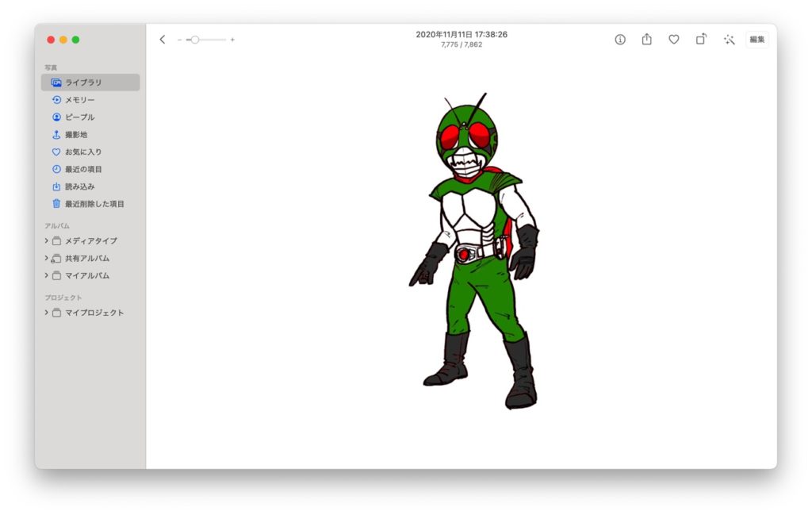Select the マイアルバム folder row
The width and height of the screenshot is (812, 515).
tap(90, 275)
